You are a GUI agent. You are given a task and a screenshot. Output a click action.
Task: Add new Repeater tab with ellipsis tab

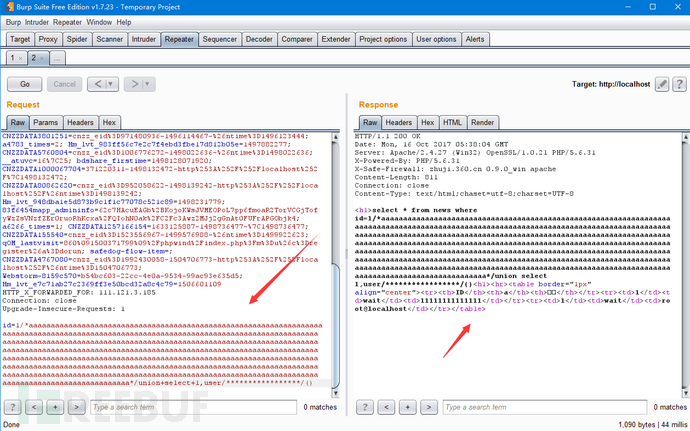click(x=57, y=58)
